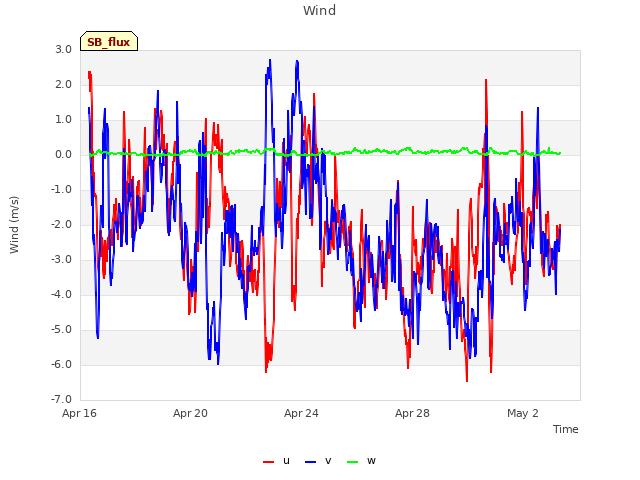Click the y-axis label 'Wind (m/s)'
This screenshot has height=480, width=640.
[14, 225]
